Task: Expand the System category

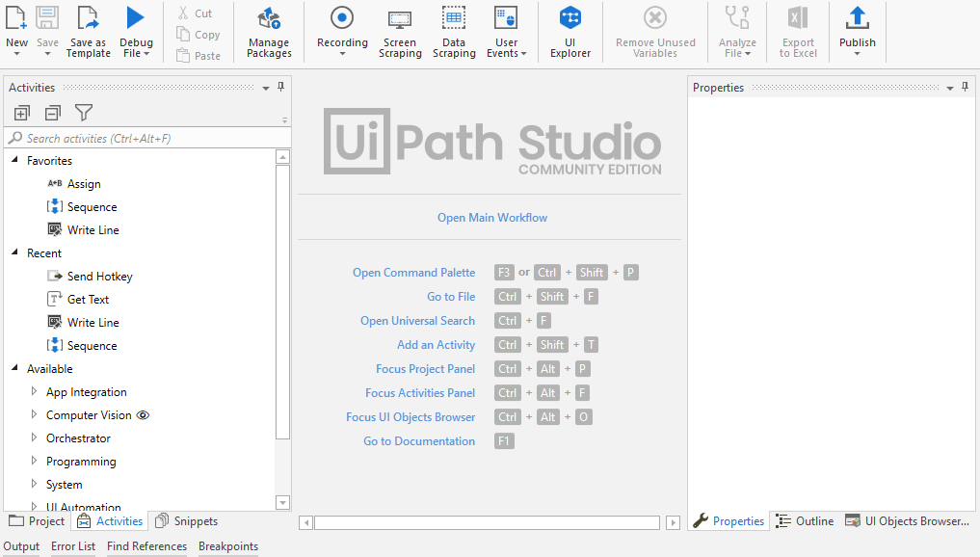Action: tap(35, 484)
